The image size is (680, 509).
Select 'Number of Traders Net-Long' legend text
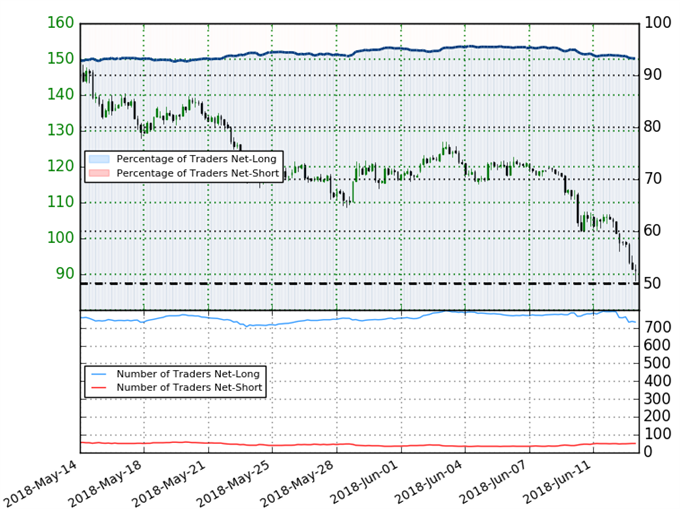point(188,374)
